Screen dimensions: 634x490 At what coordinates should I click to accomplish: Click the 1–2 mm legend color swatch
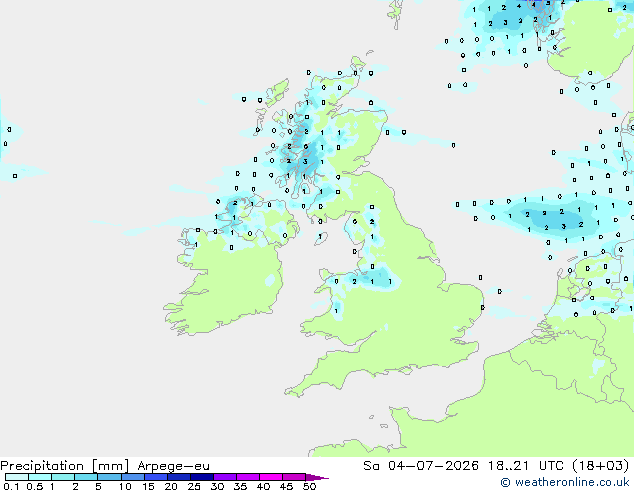[x=63, y=477]
